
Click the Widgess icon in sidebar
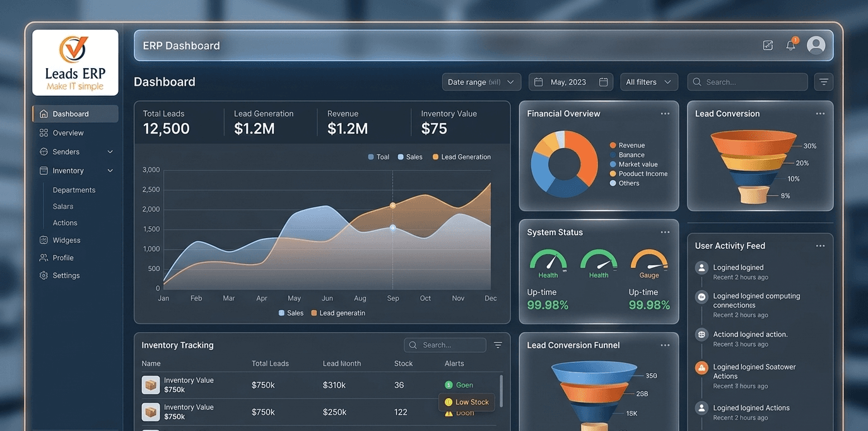click(x=44, y=240)
